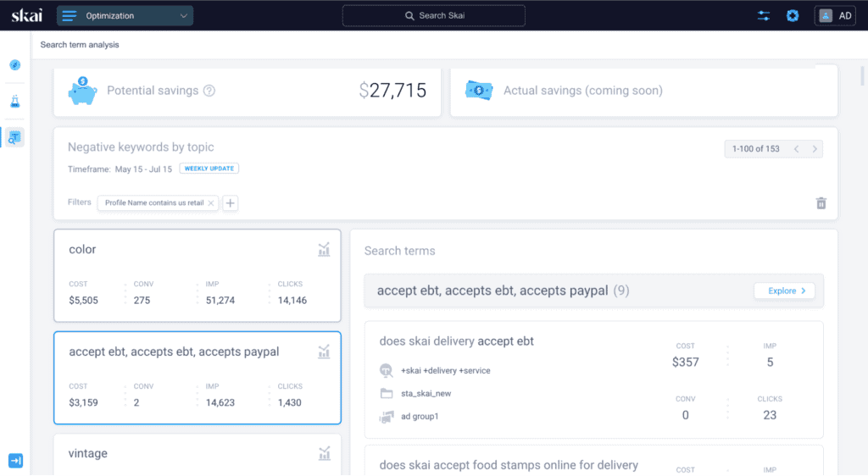Remove the Profile Name contains us retail filter
Viewport: 868px width, 476px height.
(x=211, y=203)
